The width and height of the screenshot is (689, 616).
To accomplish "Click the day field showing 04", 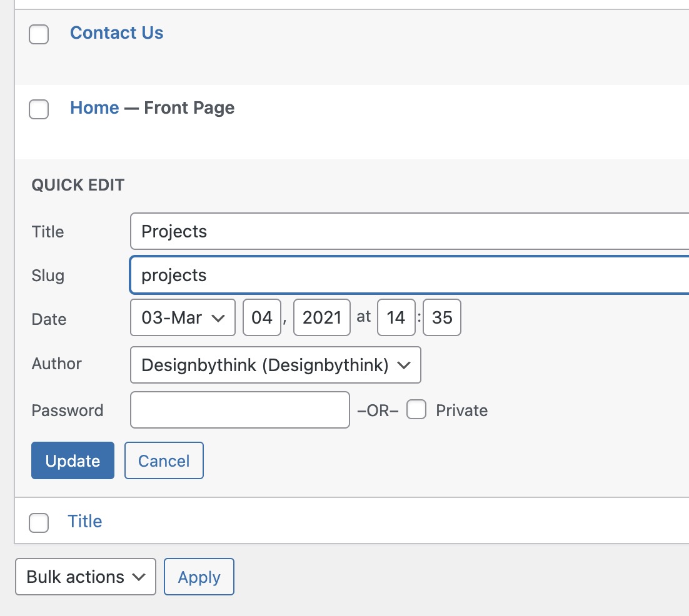I will coord(262,318).
